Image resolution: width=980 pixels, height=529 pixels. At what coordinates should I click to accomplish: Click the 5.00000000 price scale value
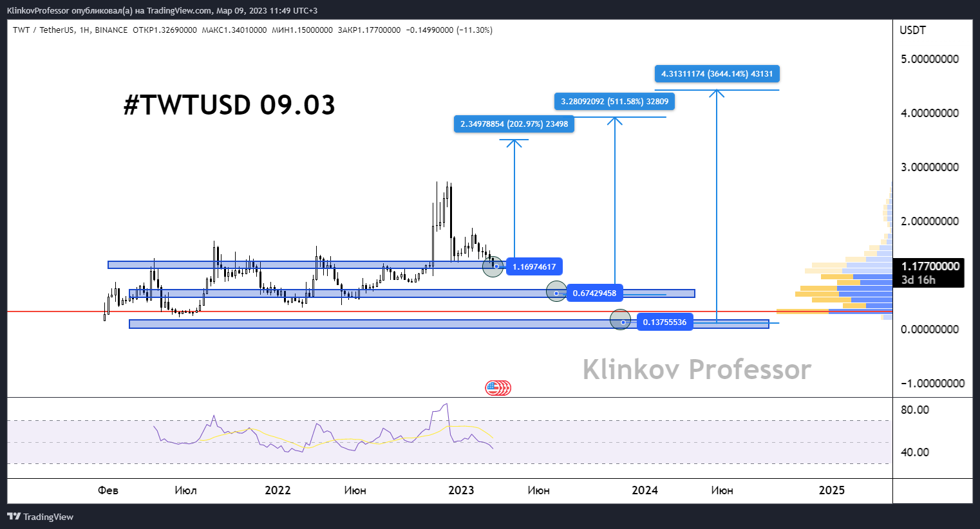(930, 59)
